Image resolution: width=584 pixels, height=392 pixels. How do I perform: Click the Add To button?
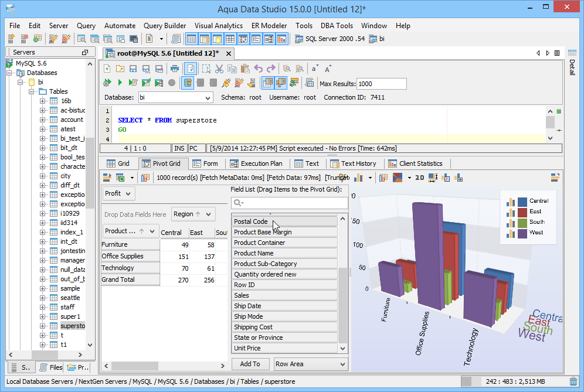click(x=250, y=364)
